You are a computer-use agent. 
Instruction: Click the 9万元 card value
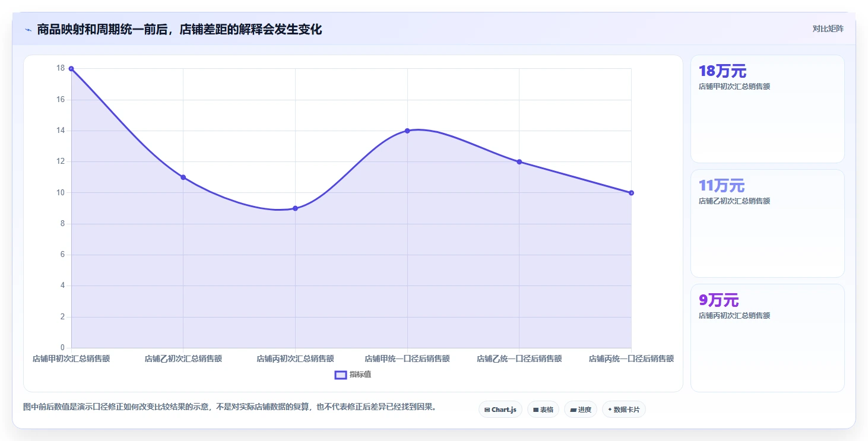coord(718,300)
